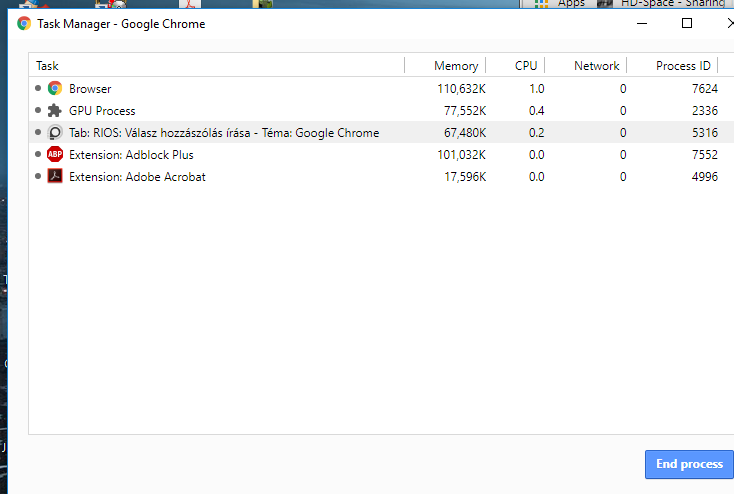Image resolution: width=734 pixels, height=494 pixels.
Task: Click the puzzle icon for GPU Process
Action: (x=55, y=111)
